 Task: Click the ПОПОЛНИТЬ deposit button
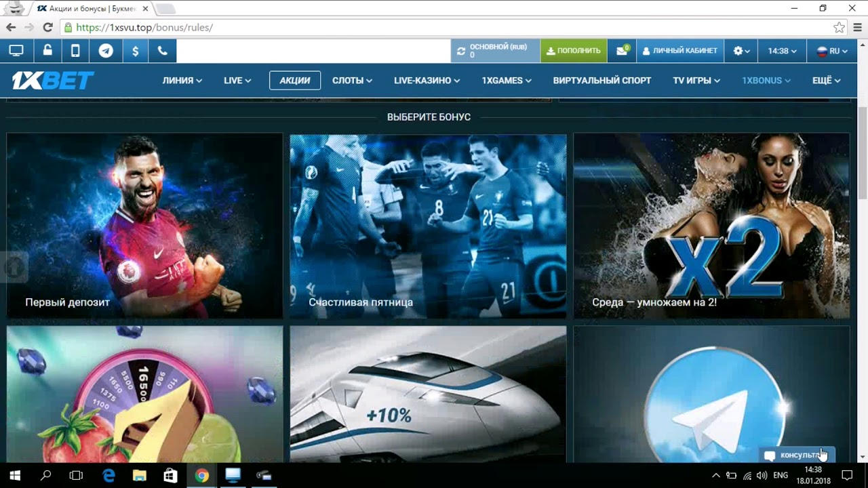point(574,51)
